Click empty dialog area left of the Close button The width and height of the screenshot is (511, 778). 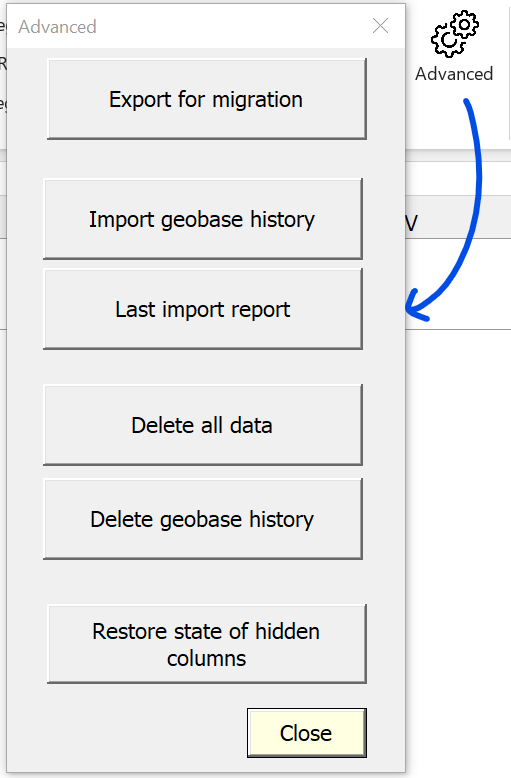click(127, 733)
